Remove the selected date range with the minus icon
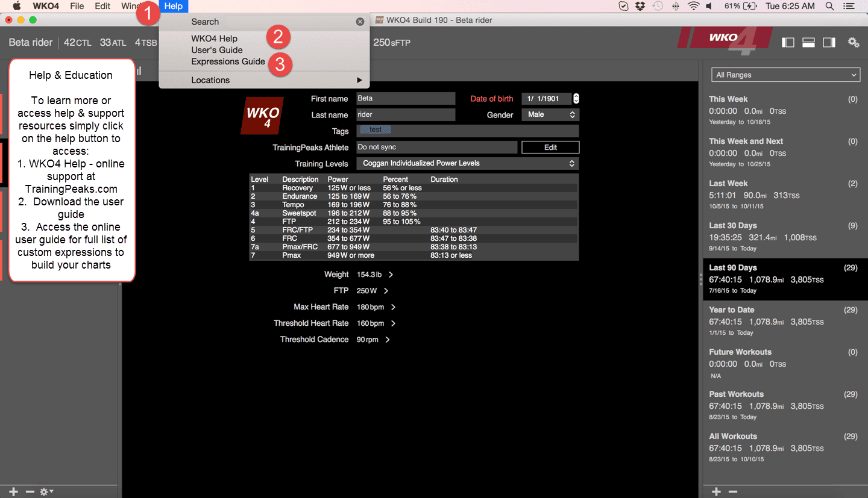Image resolution: width=868 pixels, height=498 pixels. [x=733, y=492]
